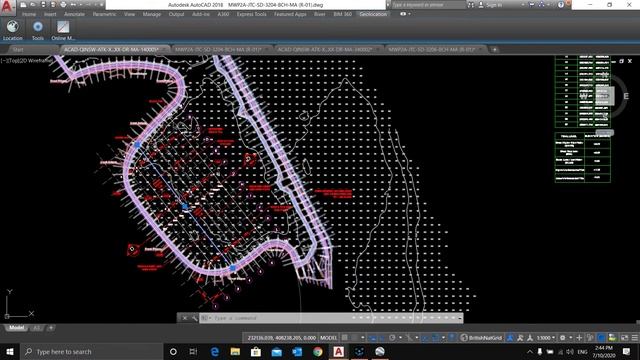This screenshot has height=360, width=640.
Task: Toggle snap mode in the status bar
Action: 354,338
